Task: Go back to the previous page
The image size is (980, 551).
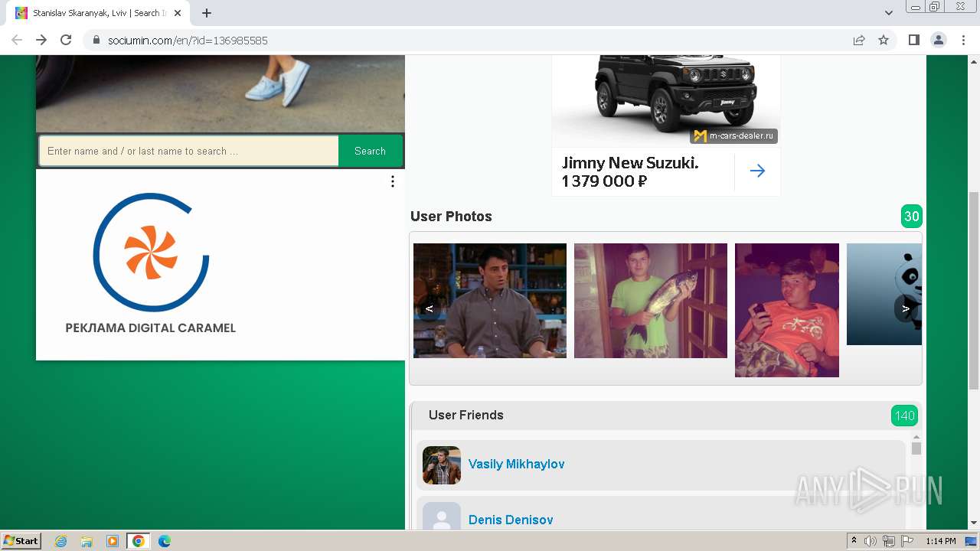Action: pos(17,40)
